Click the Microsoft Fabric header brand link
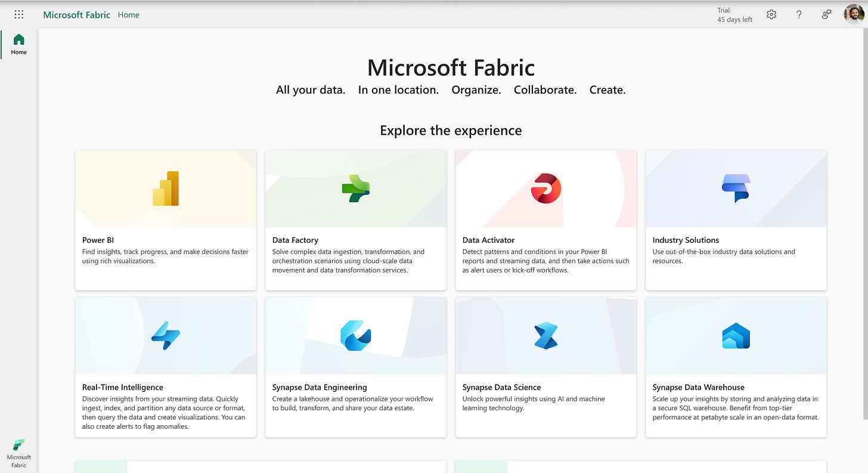 (x=77, y=15)
